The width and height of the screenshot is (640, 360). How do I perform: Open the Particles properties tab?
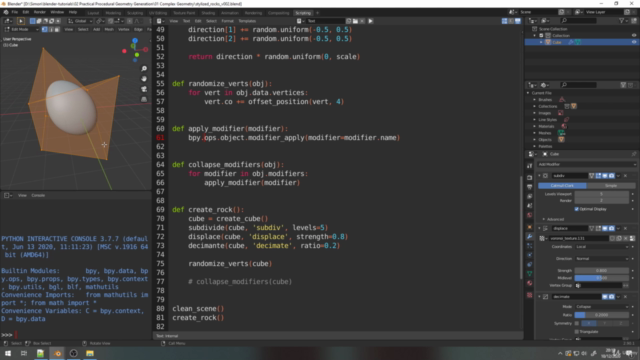click(x=529, y=246)
